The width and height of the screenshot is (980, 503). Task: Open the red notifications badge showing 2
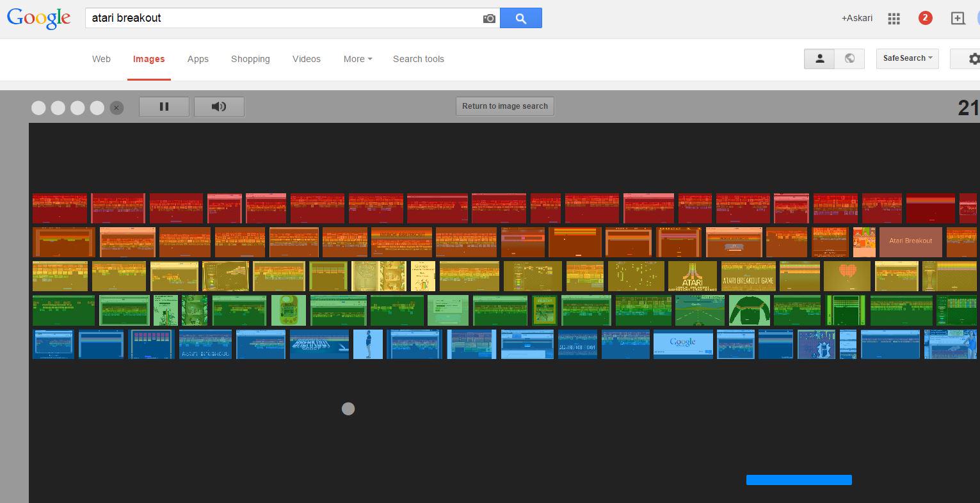(x=925, y=18)
